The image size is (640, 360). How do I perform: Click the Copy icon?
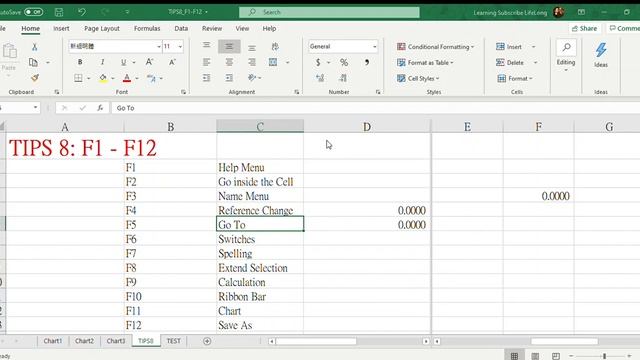(33, 62)
